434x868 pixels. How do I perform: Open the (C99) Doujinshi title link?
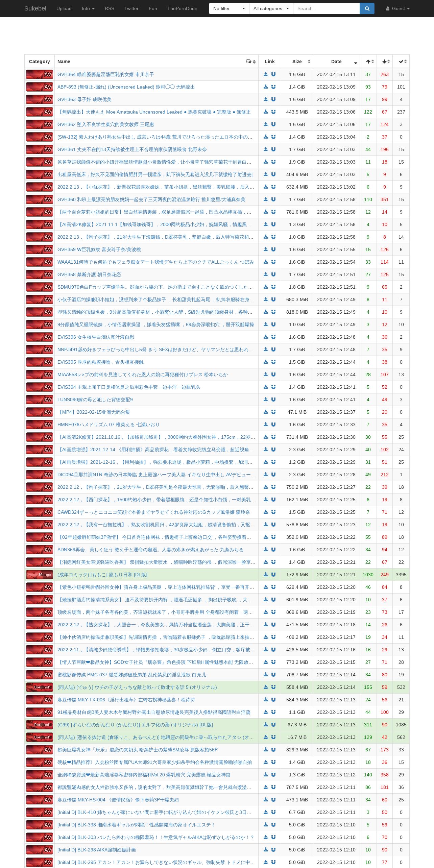(135, 725)
